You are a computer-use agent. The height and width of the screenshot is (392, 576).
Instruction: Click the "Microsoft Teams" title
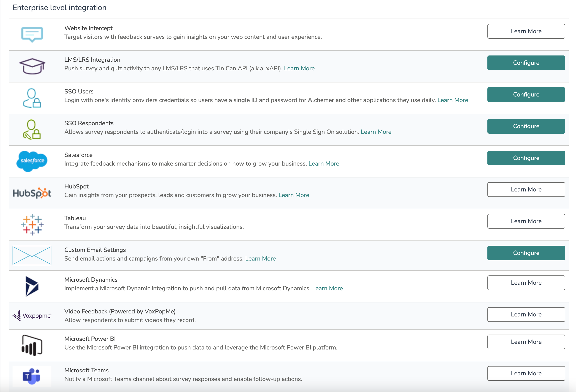pos(86,370)
